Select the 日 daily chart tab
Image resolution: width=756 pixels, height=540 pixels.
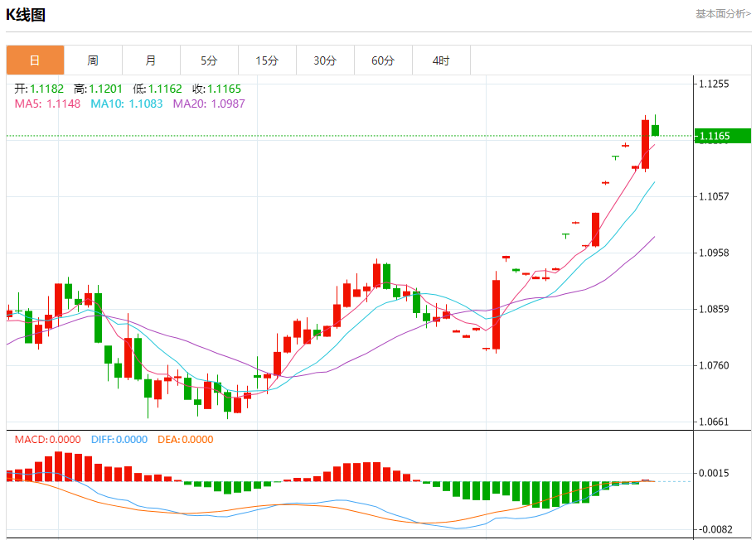[35, 60]
